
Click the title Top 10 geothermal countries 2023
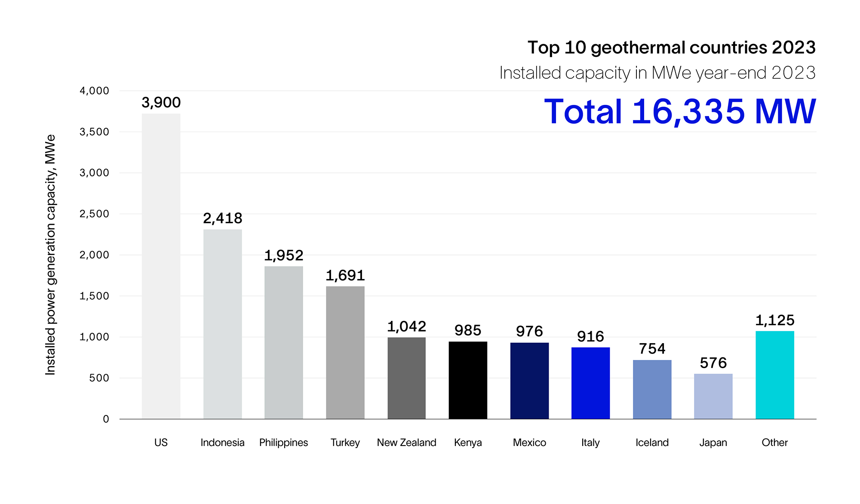(x=672, y=48)
